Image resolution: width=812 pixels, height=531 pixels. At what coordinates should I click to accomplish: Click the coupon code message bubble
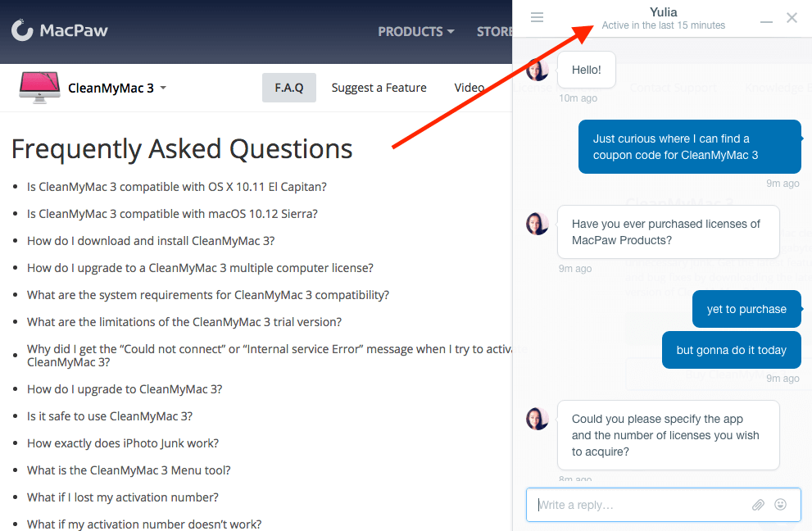point(690,147)
